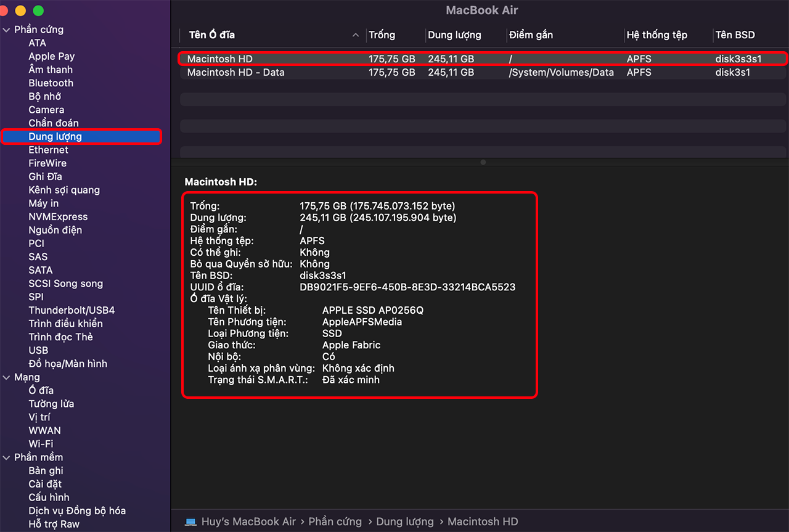This screenshot has height=532, width=789.
Task: Open the Bluetooth entry
Action: click(x=51, y=83)
